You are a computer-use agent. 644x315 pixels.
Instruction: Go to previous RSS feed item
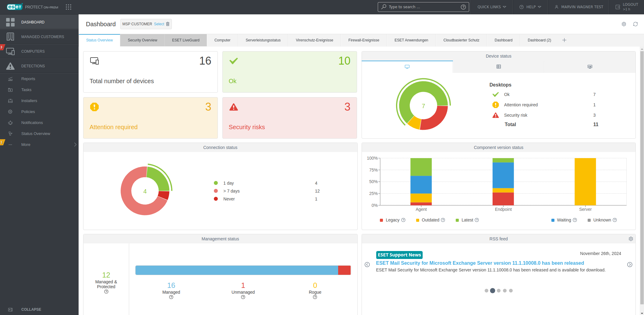(367, 264)
